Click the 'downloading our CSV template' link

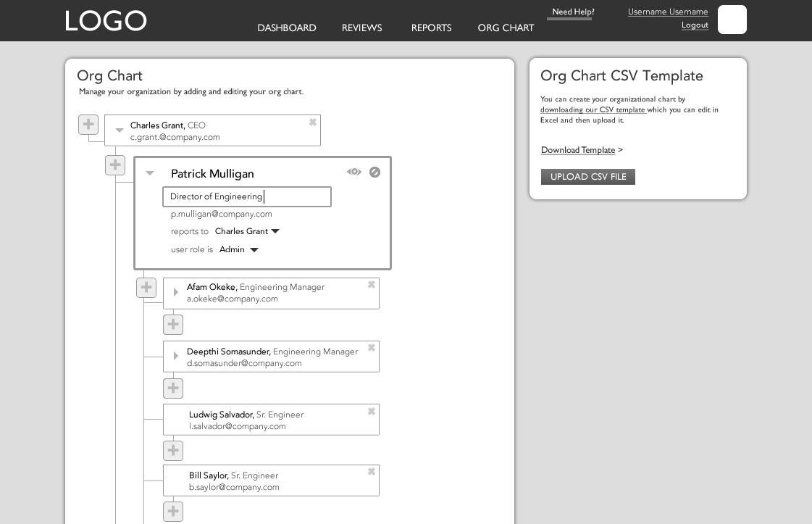click(x=593, y=110)
